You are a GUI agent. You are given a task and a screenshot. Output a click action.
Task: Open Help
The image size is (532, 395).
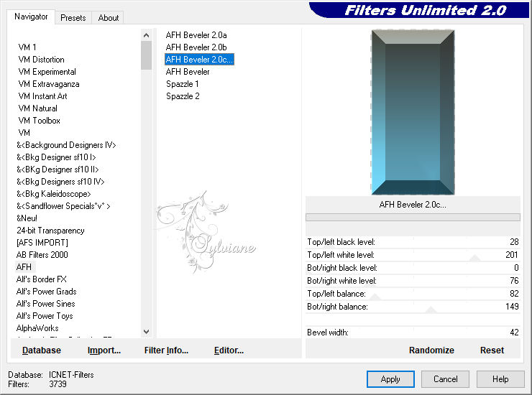pos(500,379)
